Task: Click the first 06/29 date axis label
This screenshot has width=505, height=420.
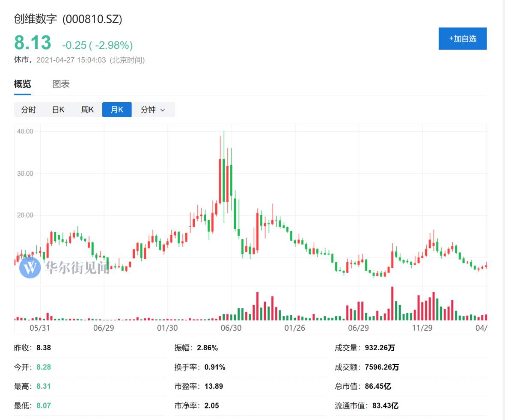Action: 104,328
